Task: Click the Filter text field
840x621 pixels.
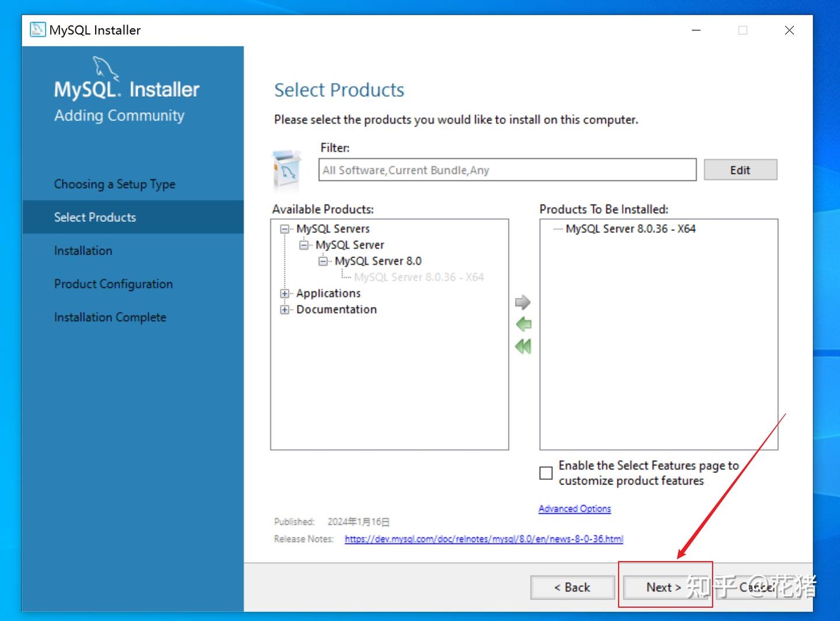Action: click(508, 170)
